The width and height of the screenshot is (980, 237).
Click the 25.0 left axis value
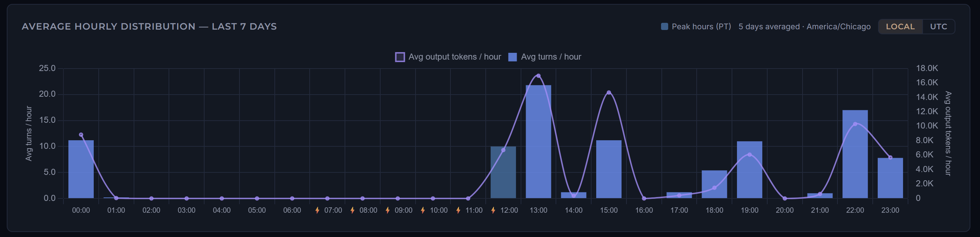(x=47, y=68)
